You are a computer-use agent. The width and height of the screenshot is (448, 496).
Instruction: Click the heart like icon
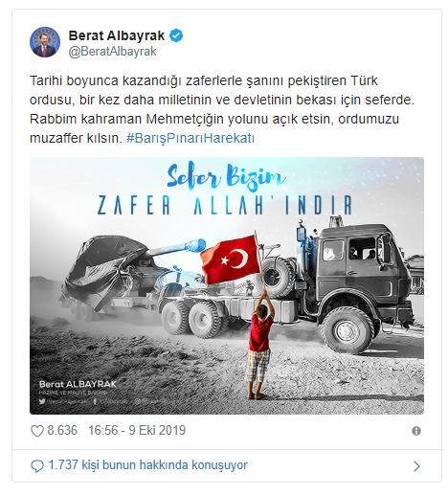[x=37, y=431]
